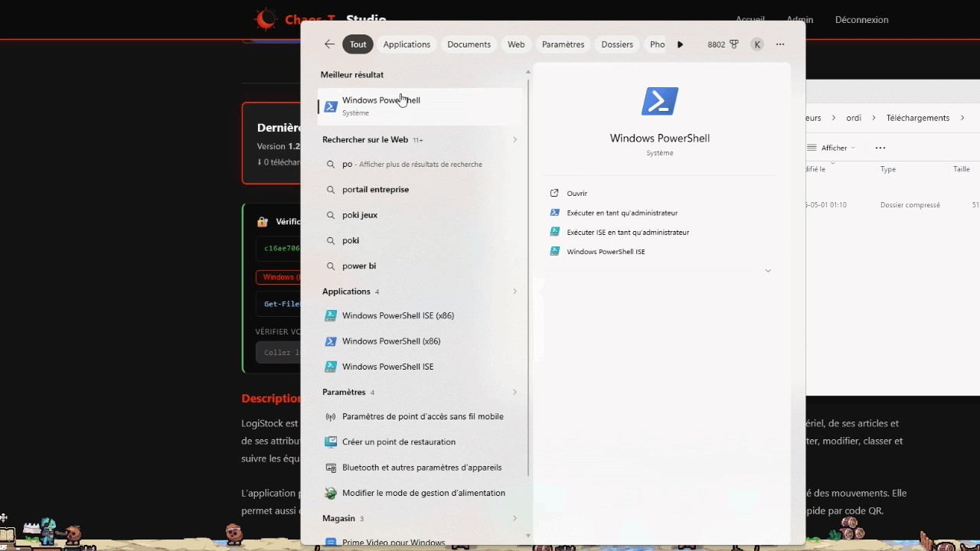Open the Accueil link on the website

pos(750,20)
